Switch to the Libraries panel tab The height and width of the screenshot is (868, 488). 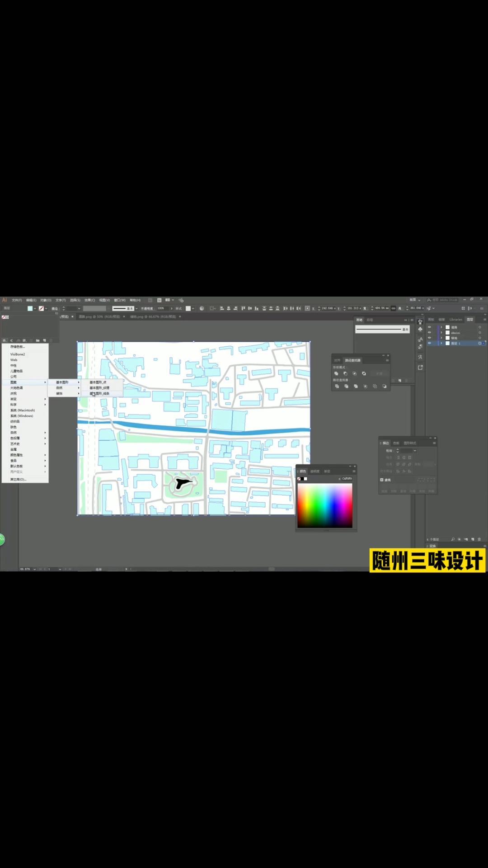[x=455, y=320]
